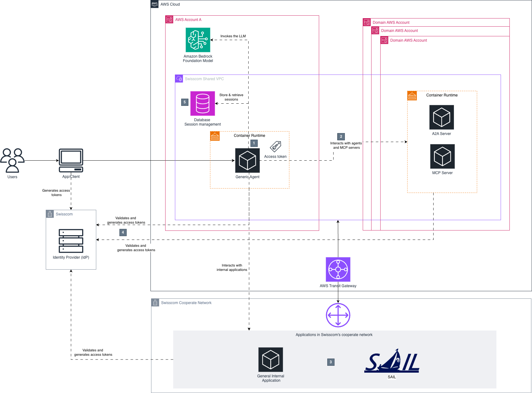
Task: Select the MCP Server icon
Action: [x=442, y=157]
